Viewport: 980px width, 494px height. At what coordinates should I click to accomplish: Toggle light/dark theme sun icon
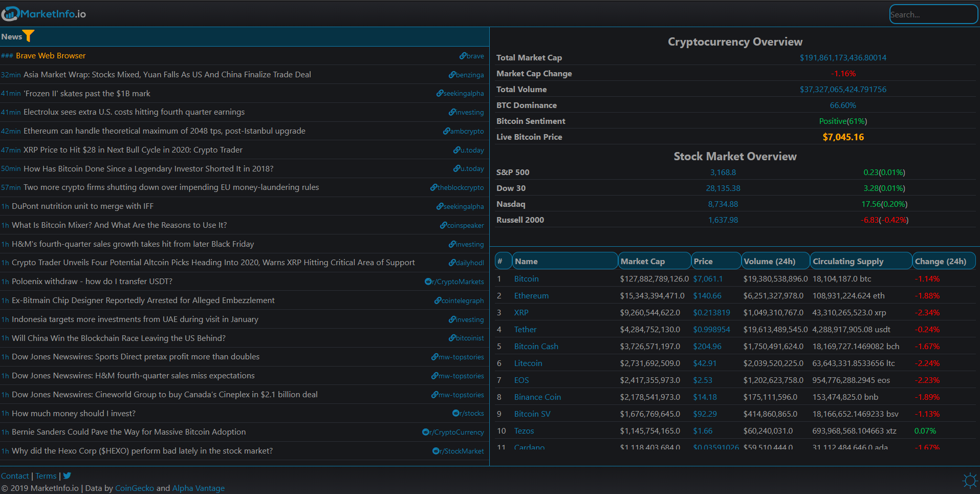[969, 481]
